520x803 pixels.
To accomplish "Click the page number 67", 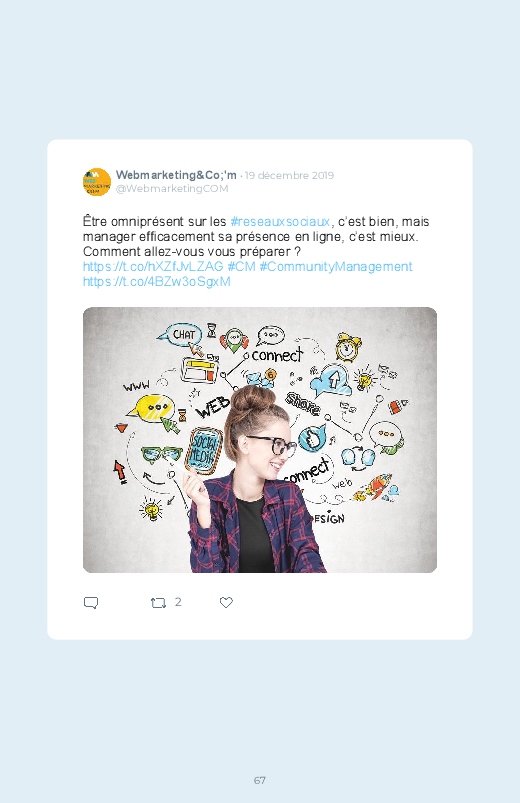I will [260, 780].
